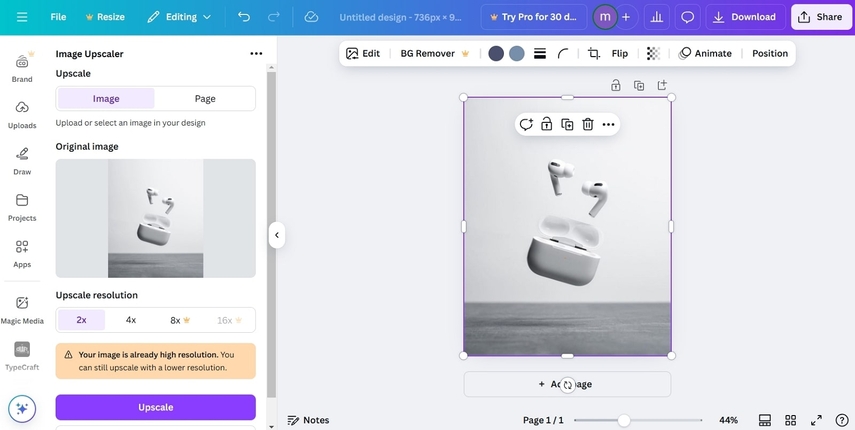The height and width of the screenshot is (430, 855).
Task: Select the 4x upscale resolution
Action: tap(131, 320)
